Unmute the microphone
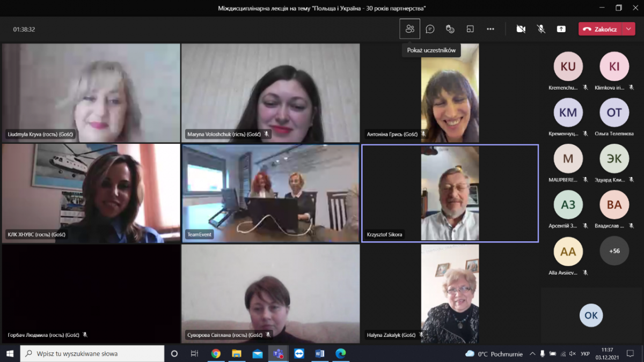The height and width of the screenshot is (362, 644). pos(541,29)
